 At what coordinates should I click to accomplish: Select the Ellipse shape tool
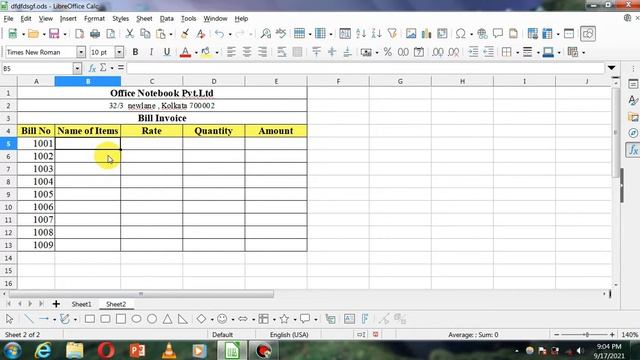[x=136, y=319]
